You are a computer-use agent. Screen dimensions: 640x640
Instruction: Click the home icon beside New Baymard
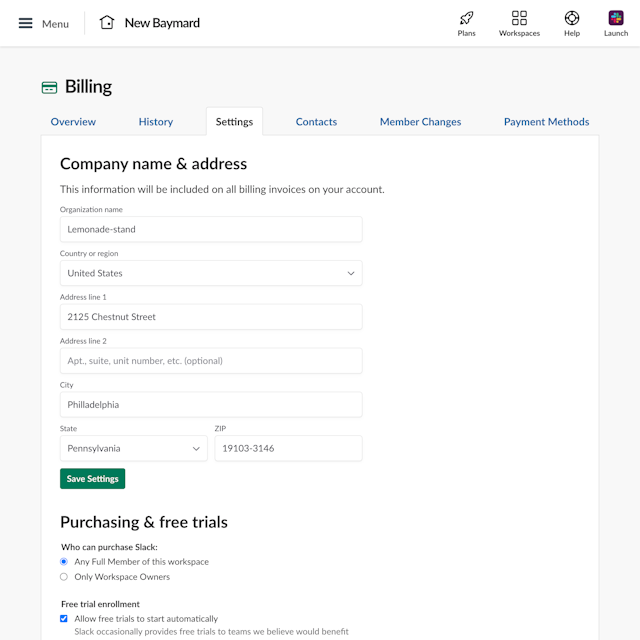click(x=107, y=22)
